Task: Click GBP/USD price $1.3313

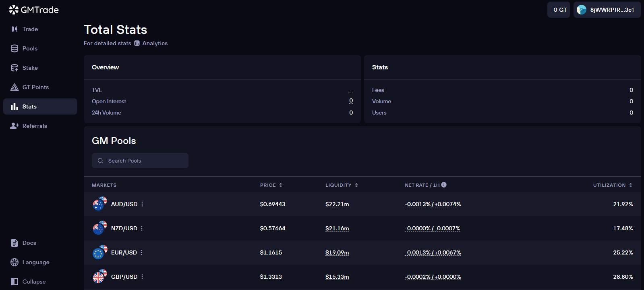Action: pyautogui.click(x=271, y=277)
